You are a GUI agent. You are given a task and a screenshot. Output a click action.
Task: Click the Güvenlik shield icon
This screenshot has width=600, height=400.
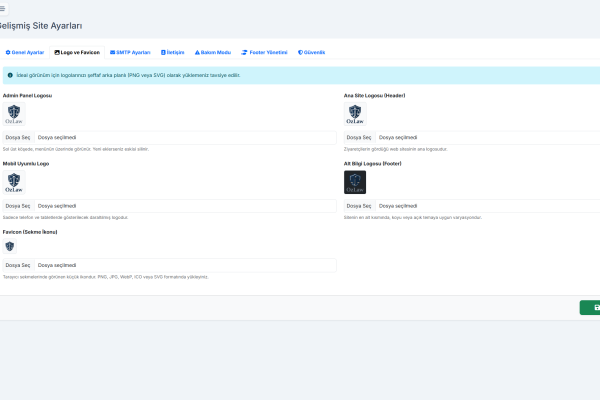pyautogui.click(x=300, y=52)
